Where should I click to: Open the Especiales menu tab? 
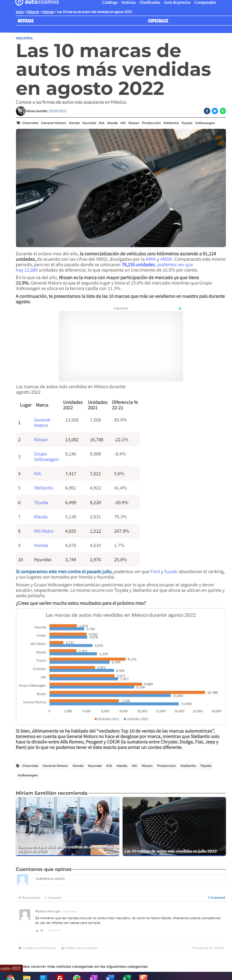coord(158,21)
